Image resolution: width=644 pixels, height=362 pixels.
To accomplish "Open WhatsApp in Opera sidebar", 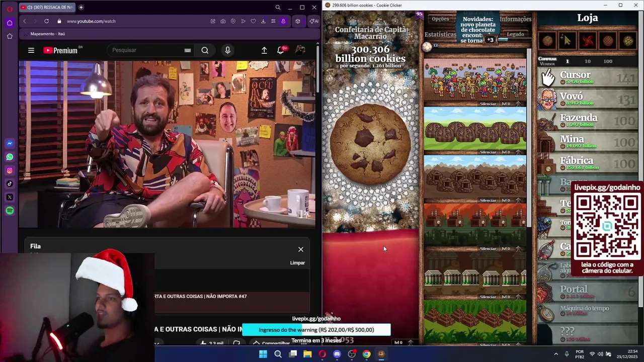I will [x=10, y=157].
